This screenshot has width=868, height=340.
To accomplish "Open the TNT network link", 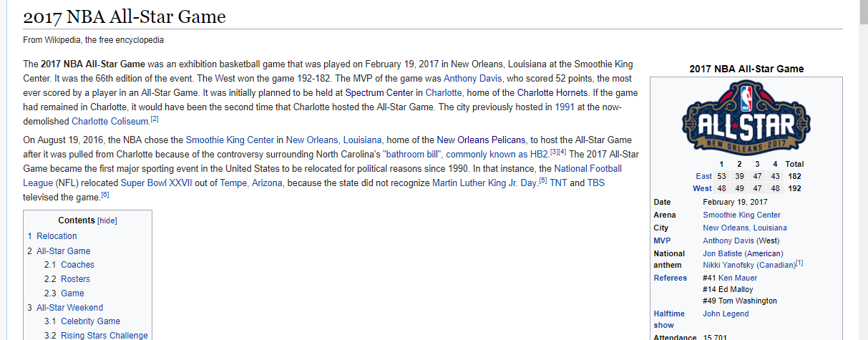I will point(558,183).
